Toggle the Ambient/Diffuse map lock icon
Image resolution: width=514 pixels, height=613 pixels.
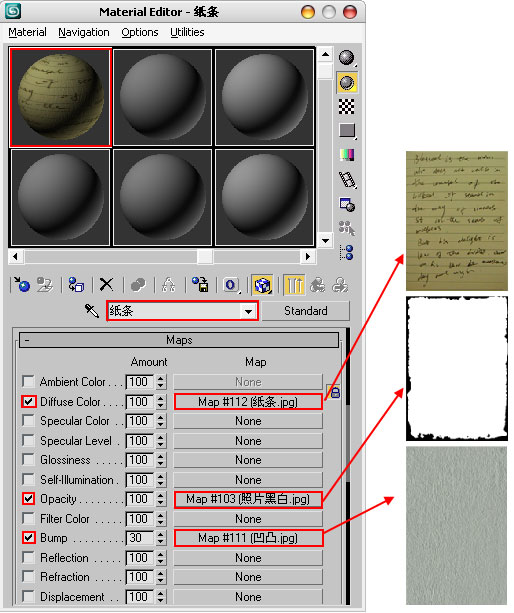335,392
